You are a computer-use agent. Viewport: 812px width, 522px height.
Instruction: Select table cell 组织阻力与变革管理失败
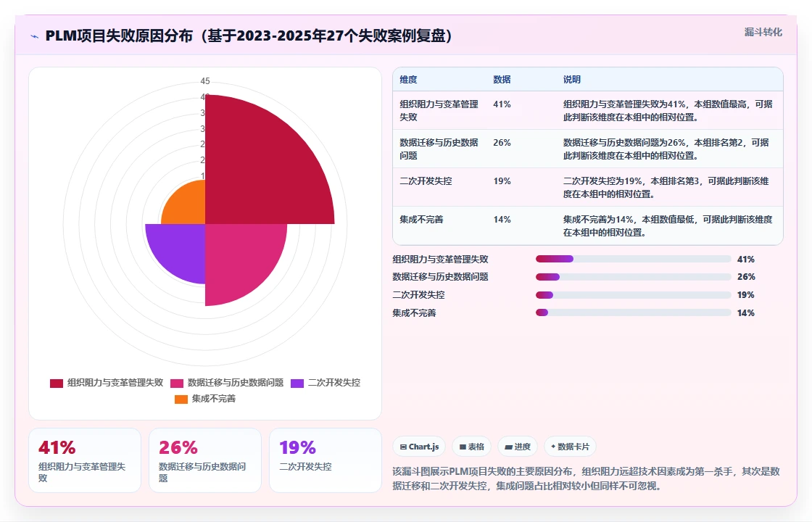pos(439,110)
